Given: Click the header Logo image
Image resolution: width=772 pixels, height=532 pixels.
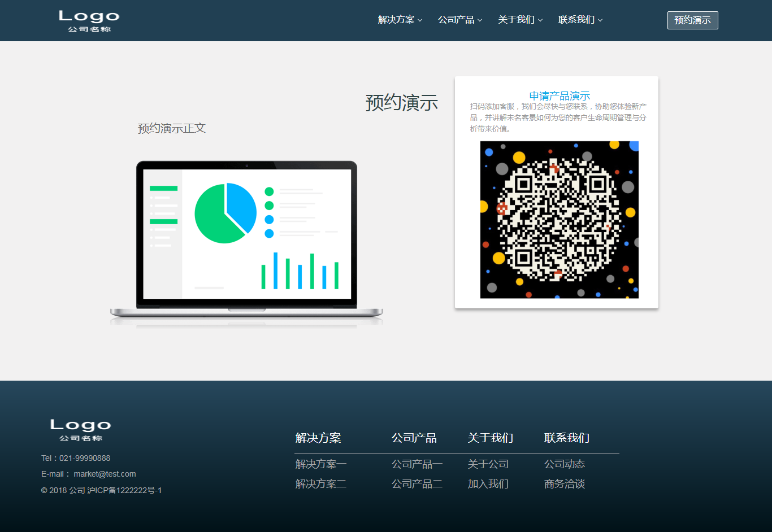Looking at the screenshot, I should 89,21.
